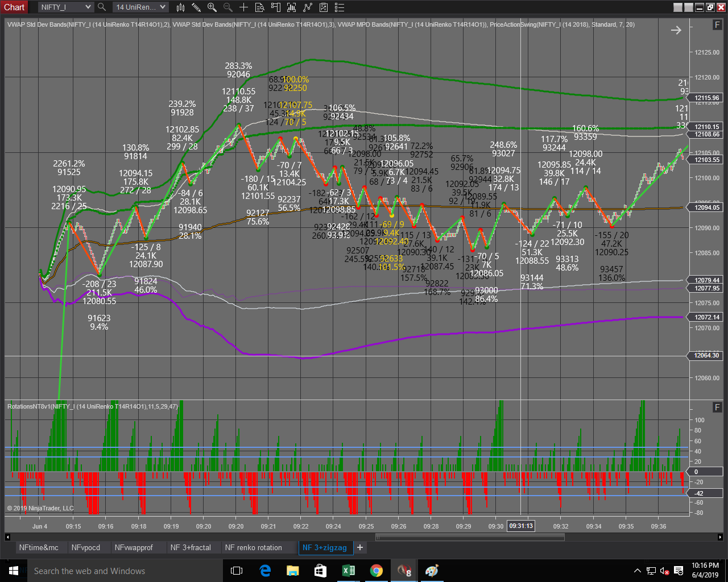This screenshot has height=582, width=728.
Task: Click the scrollbar right arrow
Action: point(720,537)
